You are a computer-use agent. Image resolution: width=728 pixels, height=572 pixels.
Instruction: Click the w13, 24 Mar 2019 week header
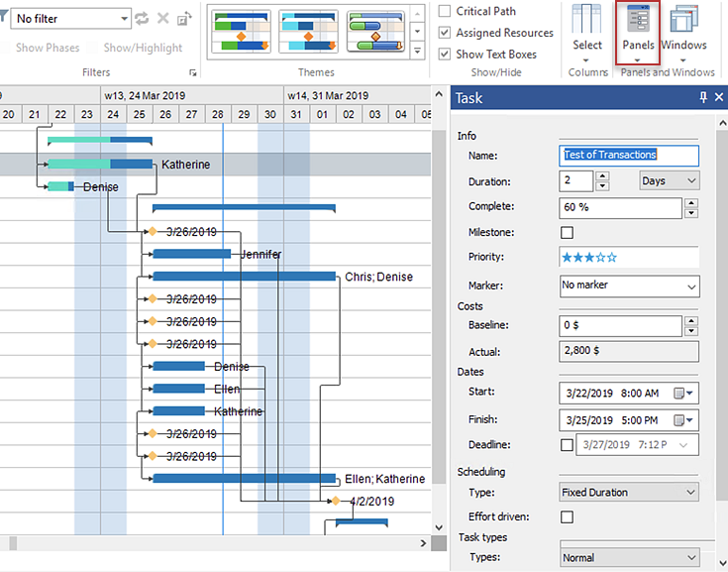(x=192, y=96)
